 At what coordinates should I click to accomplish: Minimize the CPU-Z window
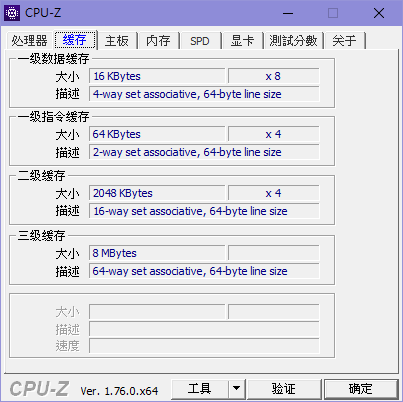point(288,13)
